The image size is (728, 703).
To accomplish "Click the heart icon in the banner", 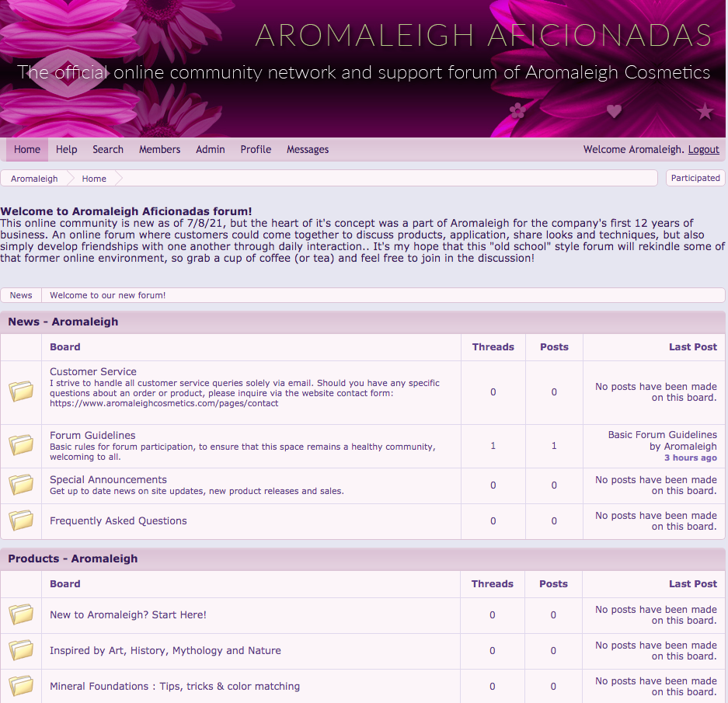I will coord(614,110).
